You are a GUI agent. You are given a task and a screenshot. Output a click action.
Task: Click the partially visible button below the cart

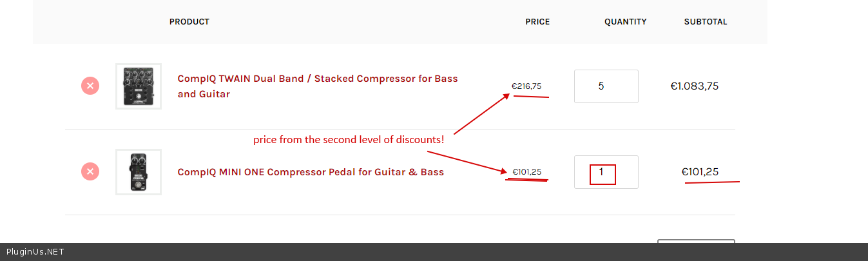[x=696, y=241]
